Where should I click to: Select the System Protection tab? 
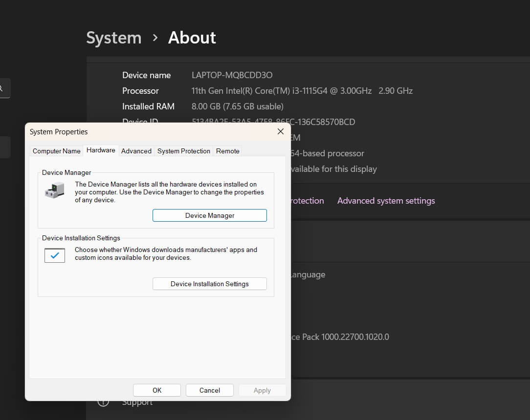pyautogui.click(x=183, y=151)
